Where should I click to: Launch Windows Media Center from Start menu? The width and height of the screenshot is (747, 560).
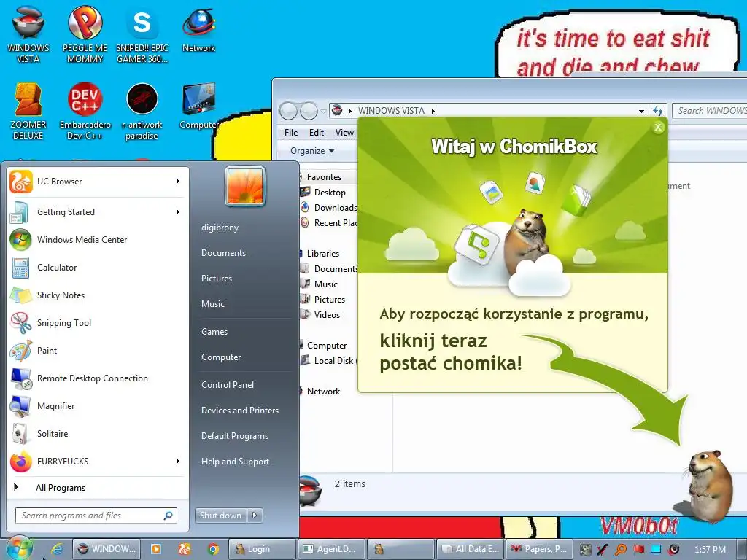[x=97, y=239]
